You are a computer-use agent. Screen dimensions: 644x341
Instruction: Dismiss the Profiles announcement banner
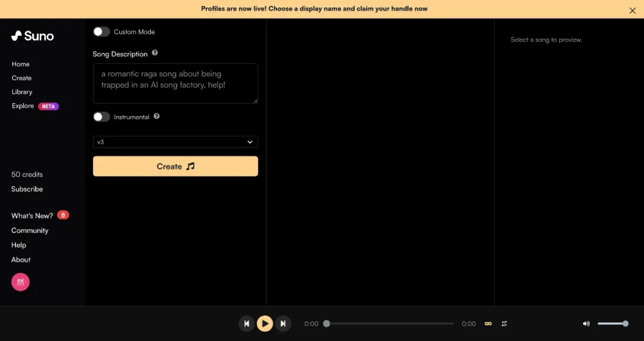click(633, 10)
